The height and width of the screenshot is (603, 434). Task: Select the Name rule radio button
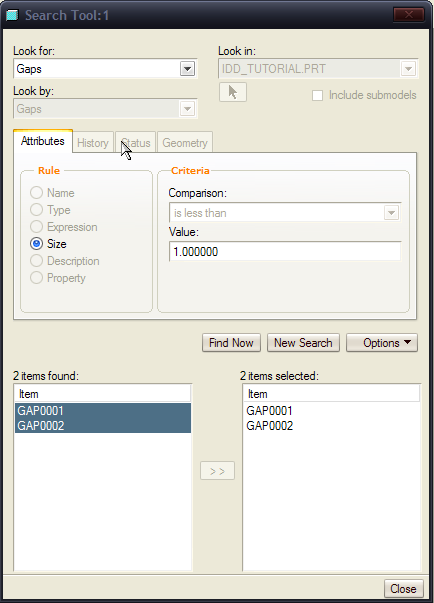pyautogui.click(x=37, y=193)
